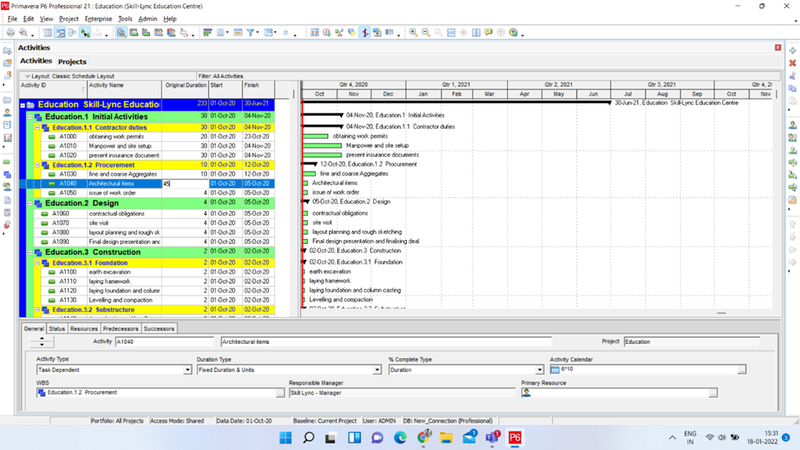
Task: Click the Timescale toolbar icon
Action: point(238,33)
